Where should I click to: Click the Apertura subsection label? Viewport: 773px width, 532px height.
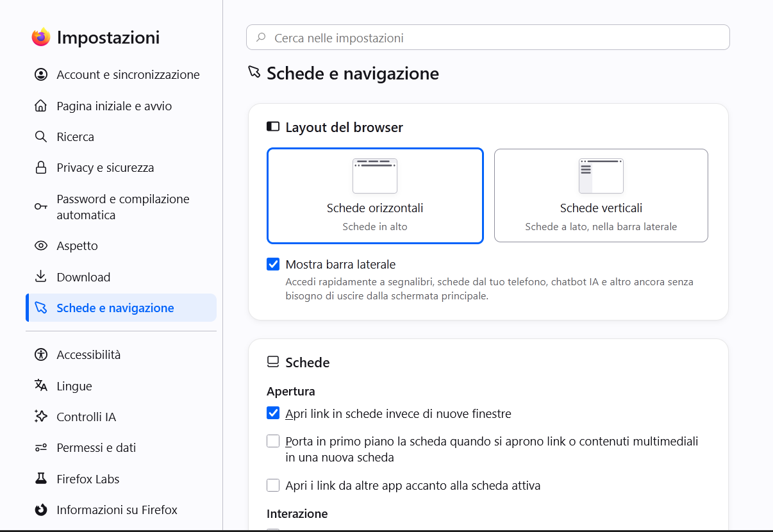pyautogui.click(x=291, y=391)
